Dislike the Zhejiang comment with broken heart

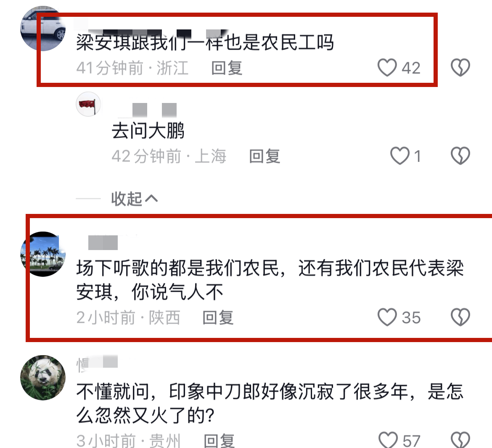(x=460, y=67)
